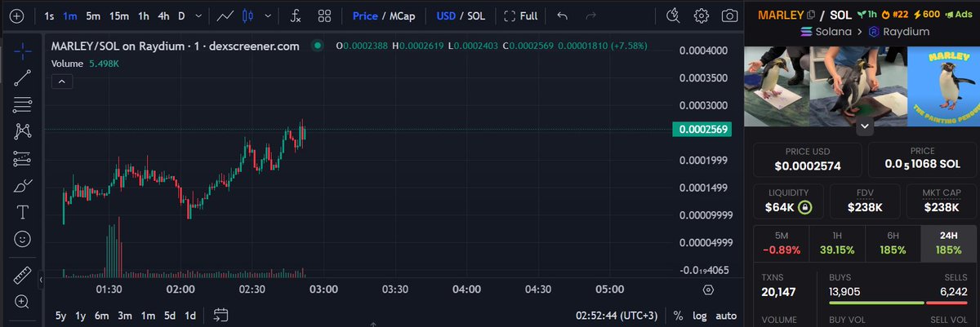Viewport: 980px width, 327px height.
Task: Click the 02:52:44 (UTC+3) timezone clock
Action: coord(617,316)
